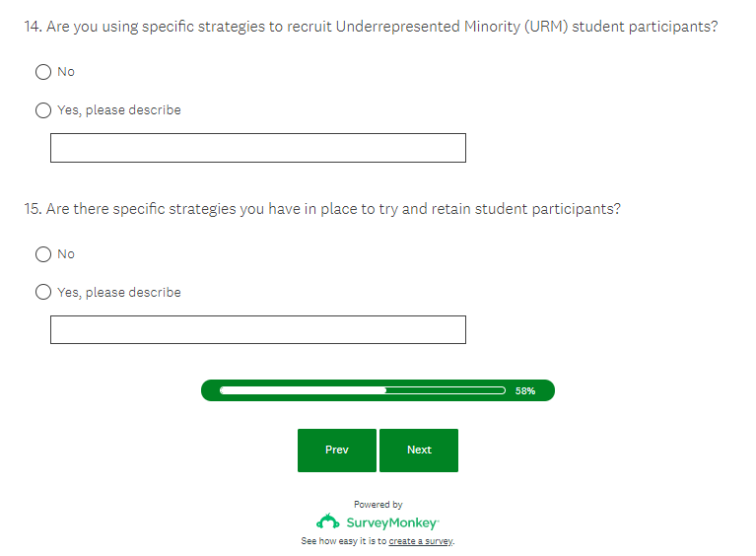Click the "Powered by" text
The height and width of the screenshot is (556, 756).
[378, 505]
